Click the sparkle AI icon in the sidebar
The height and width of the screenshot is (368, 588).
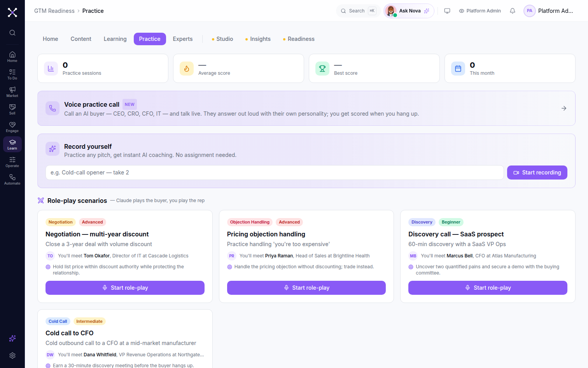(12, 338)
